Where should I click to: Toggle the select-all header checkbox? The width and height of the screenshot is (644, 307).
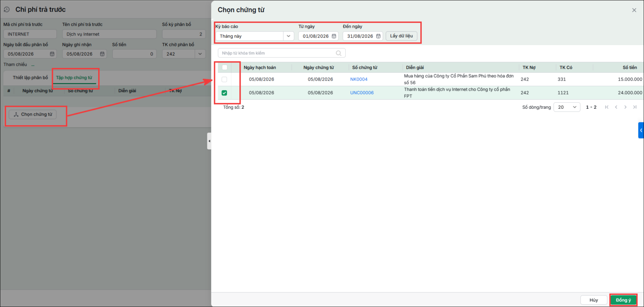coord(225,68)
